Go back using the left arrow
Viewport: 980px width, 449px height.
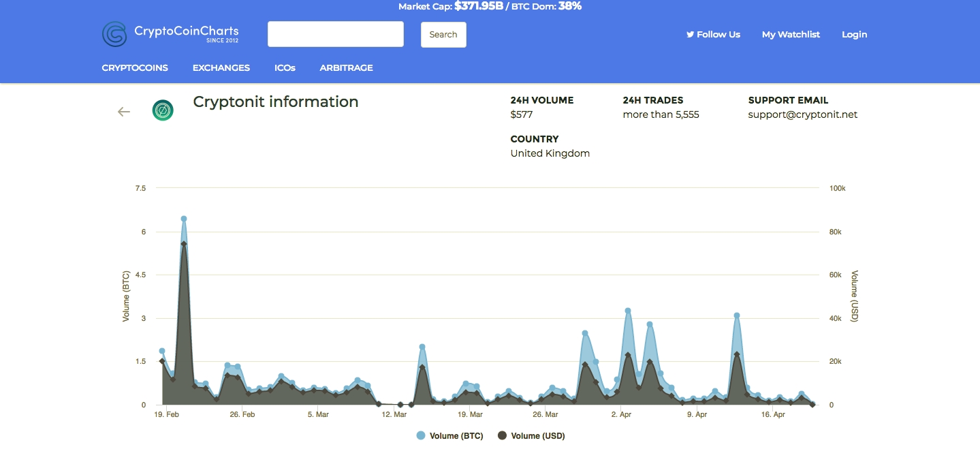point(123,112)
